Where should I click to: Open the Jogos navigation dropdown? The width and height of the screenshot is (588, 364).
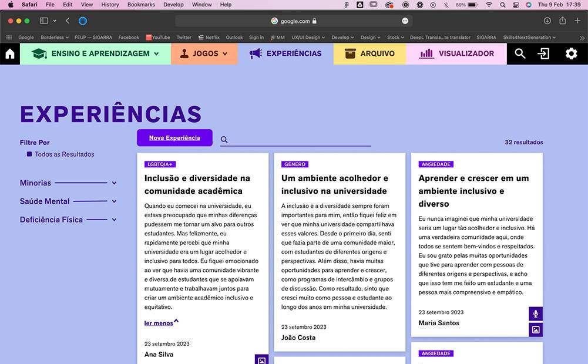coord(204,54)
